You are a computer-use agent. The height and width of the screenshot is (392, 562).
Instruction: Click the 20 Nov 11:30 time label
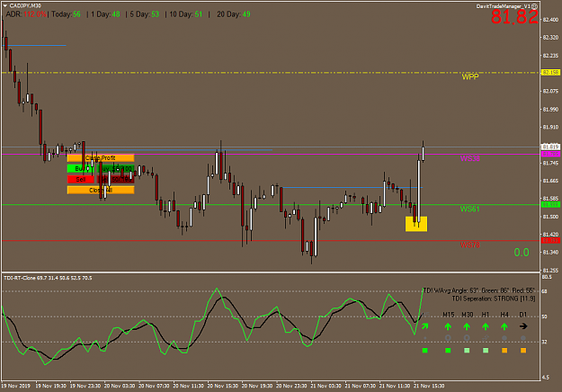pos(188,386)
